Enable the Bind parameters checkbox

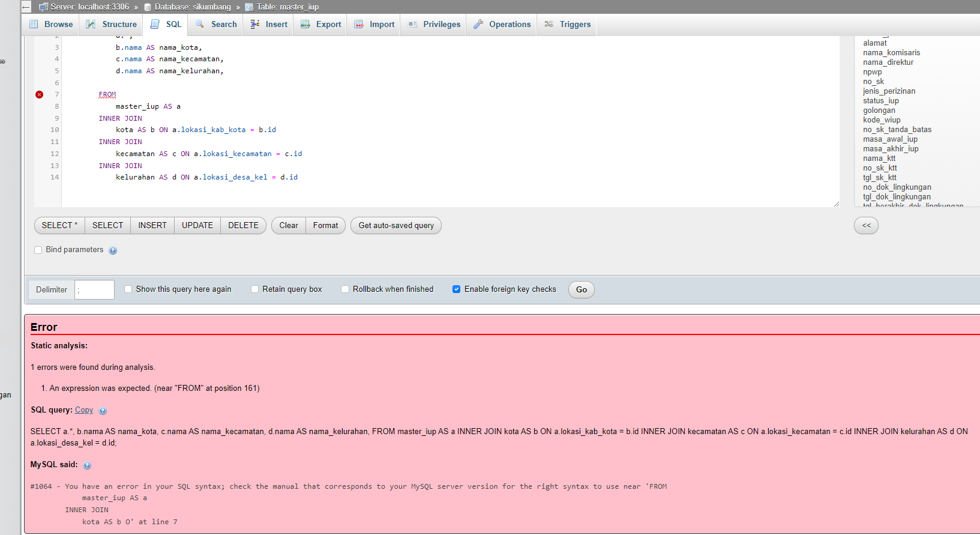pyautogui.click(x=38, y=250)
